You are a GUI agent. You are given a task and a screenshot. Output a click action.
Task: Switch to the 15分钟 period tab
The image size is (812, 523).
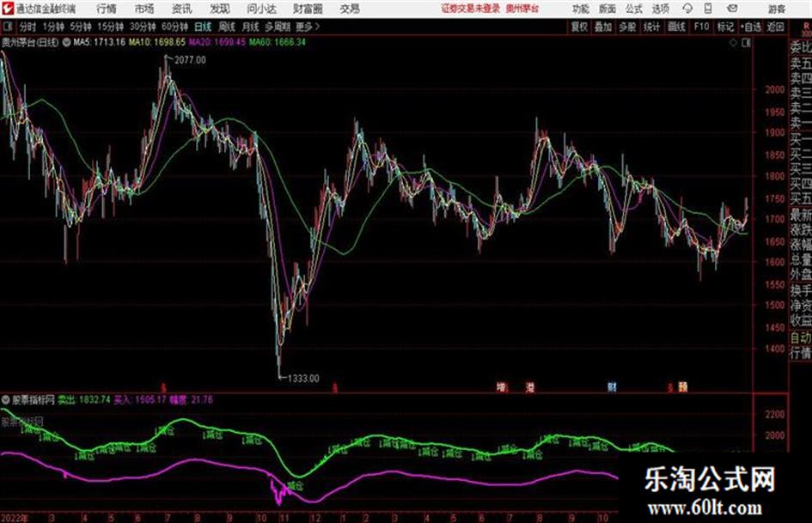click(111, 27)
